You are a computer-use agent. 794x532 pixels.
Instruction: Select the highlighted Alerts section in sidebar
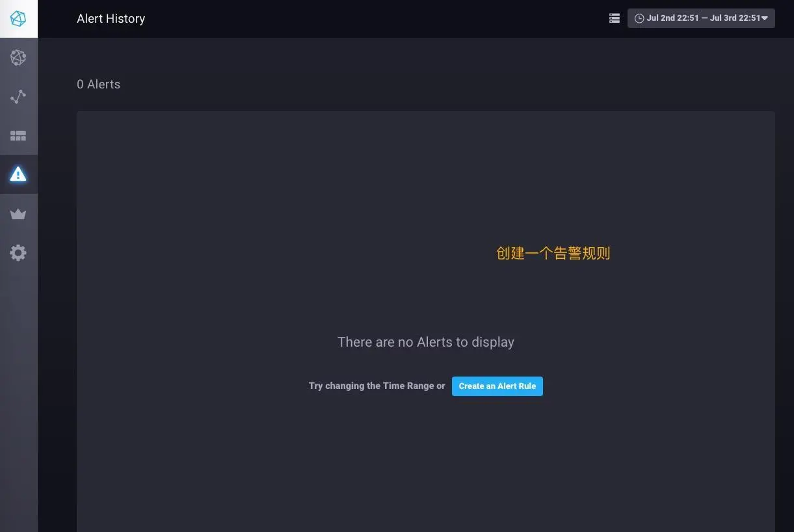(18, 174)
